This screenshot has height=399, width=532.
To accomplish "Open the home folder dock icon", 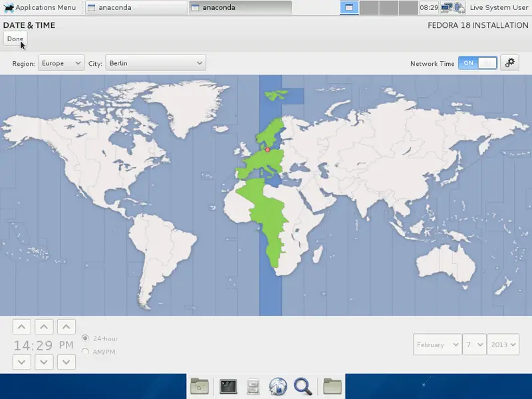I will pyautogui.click(x=199, y=386).
